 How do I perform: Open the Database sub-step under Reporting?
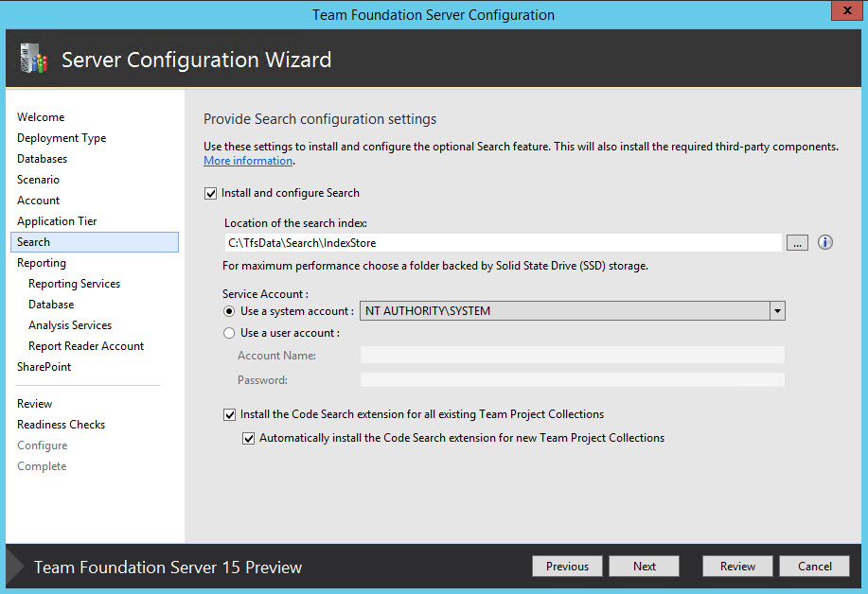pos(51,305)
